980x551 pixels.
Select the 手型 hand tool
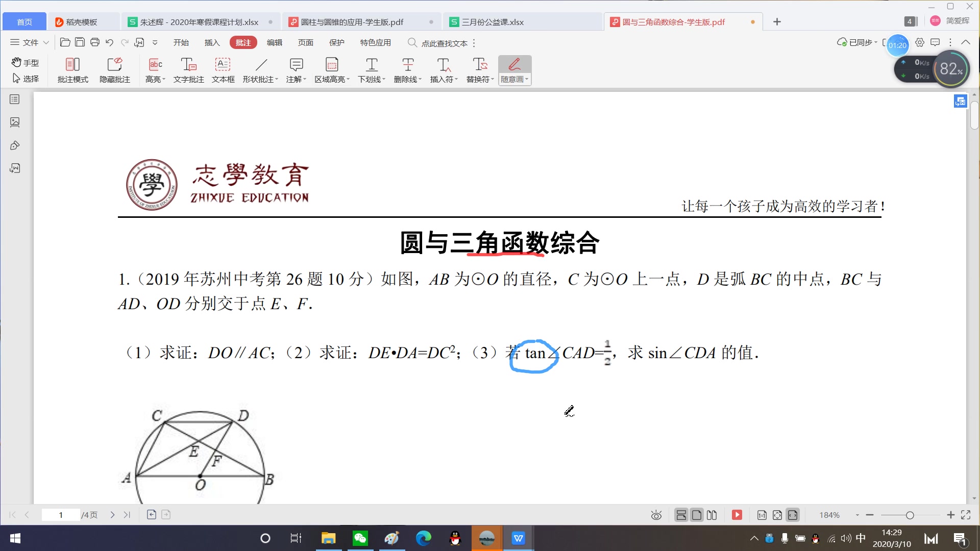point(24,62)
